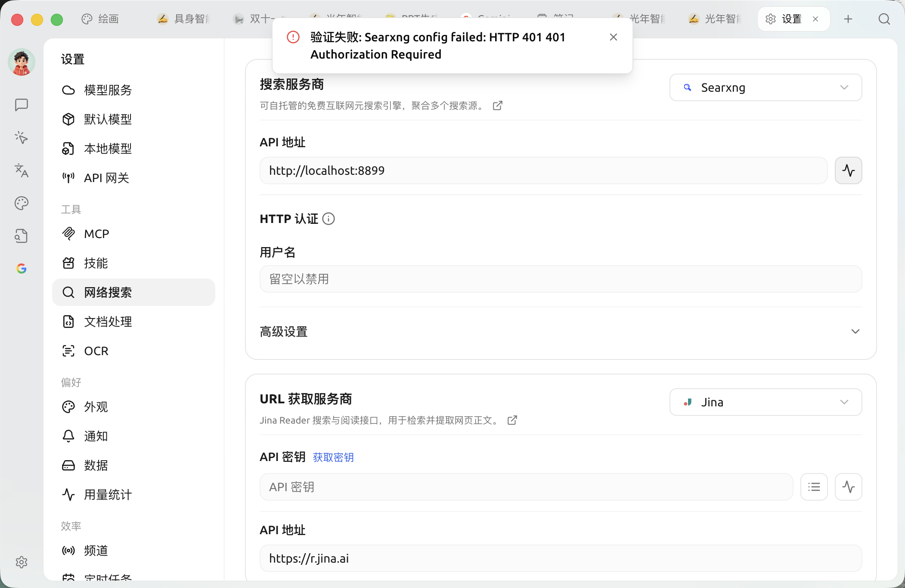Click the settings gear at sidebar bottom
The image size is (905, 588).
pos(21,562)
